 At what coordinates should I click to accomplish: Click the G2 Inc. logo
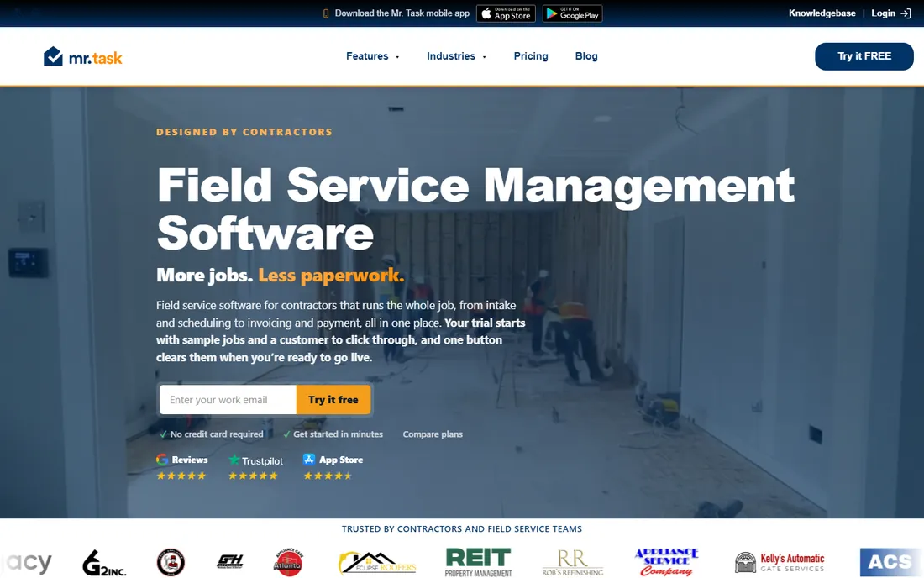click(x=104, y=563)
